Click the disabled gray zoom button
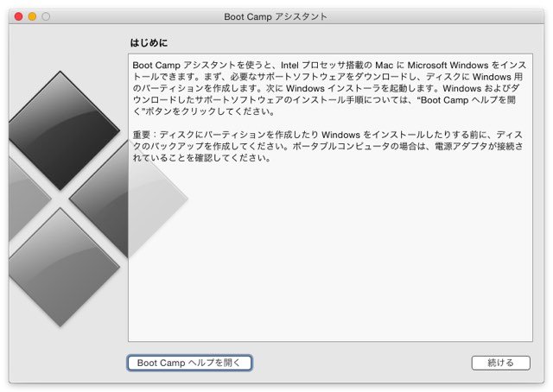The image size is (553, 392). (46, 16)
